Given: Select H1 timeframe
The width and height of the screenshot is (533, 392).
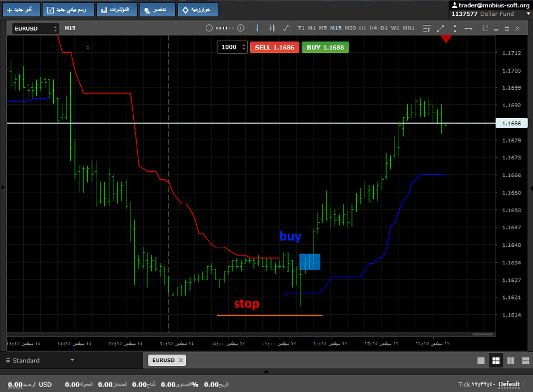Looking at the screenshot, I should pos(363,28).
